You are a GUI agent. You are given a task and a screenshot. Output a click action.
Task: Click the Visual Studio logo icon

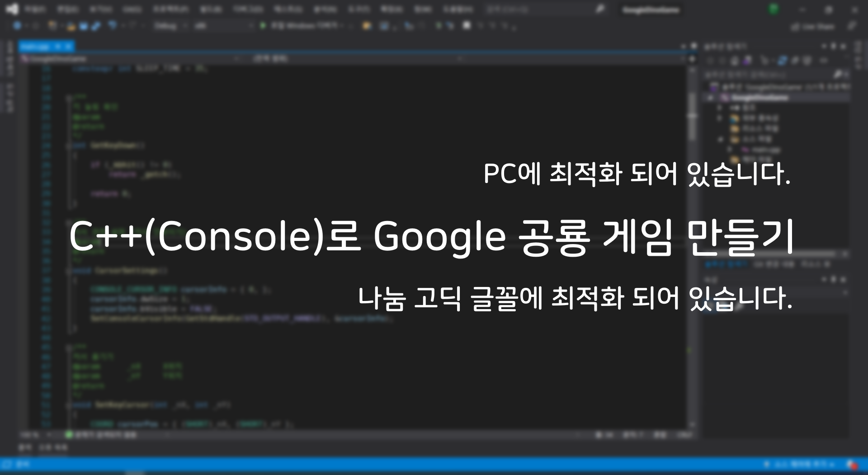click(12, 9)
